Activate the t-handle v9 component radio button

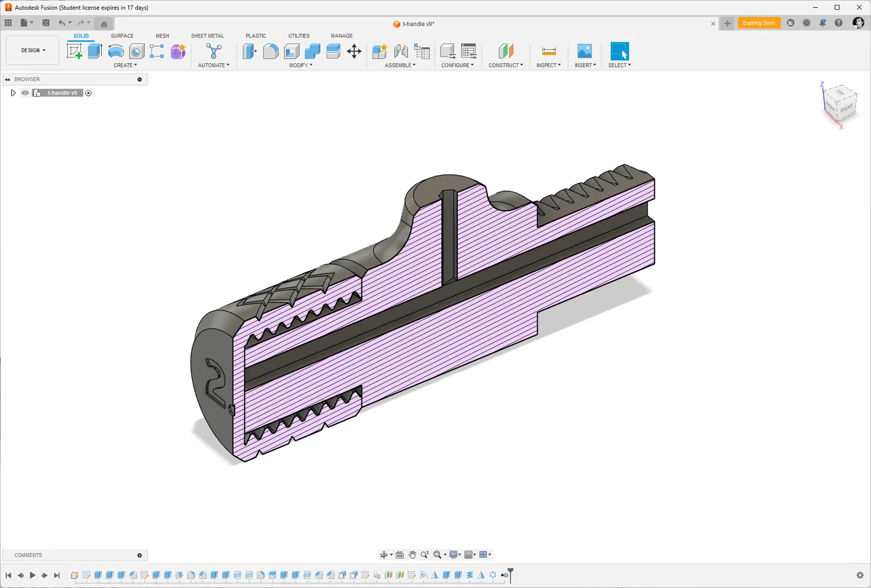point(88,93)
